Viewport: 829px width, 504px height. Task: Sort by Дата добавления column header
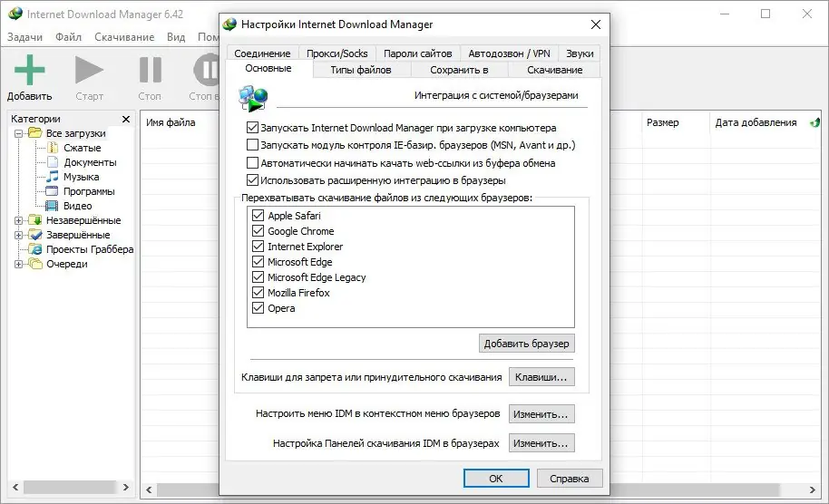tap(756, 122)
